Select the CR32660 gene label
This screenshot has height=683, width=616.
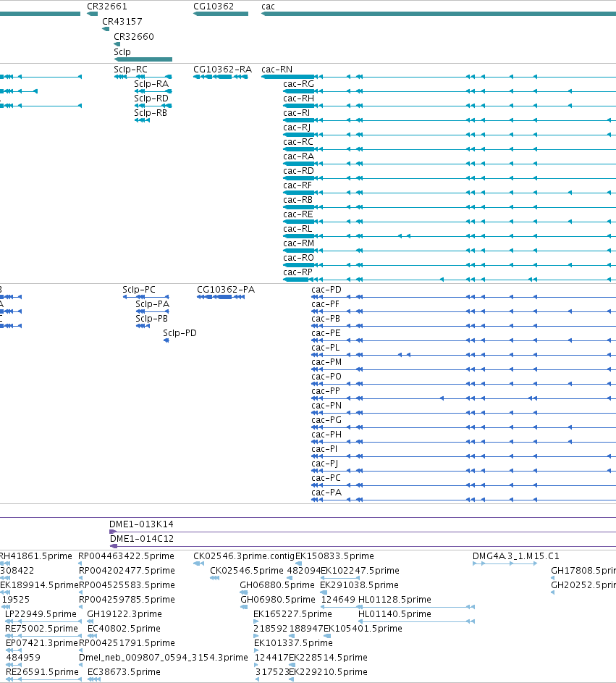click(x=134, y=37)
